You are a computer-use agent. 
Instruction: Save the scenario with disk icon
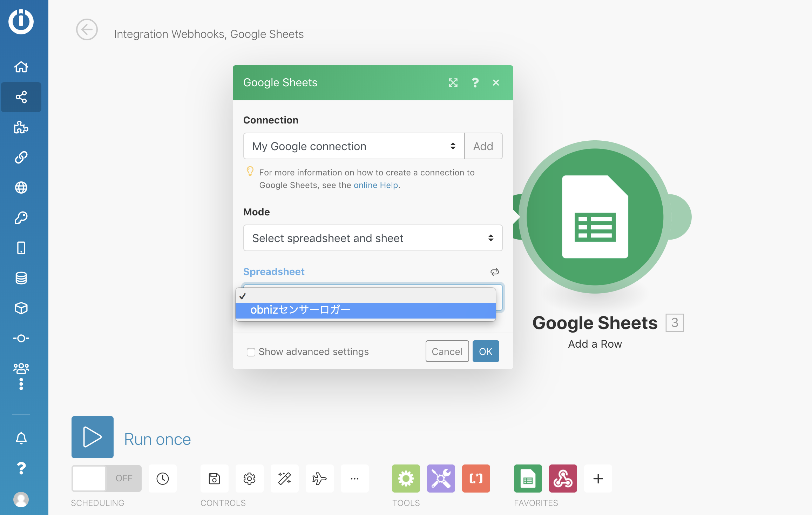pos(215,479)
